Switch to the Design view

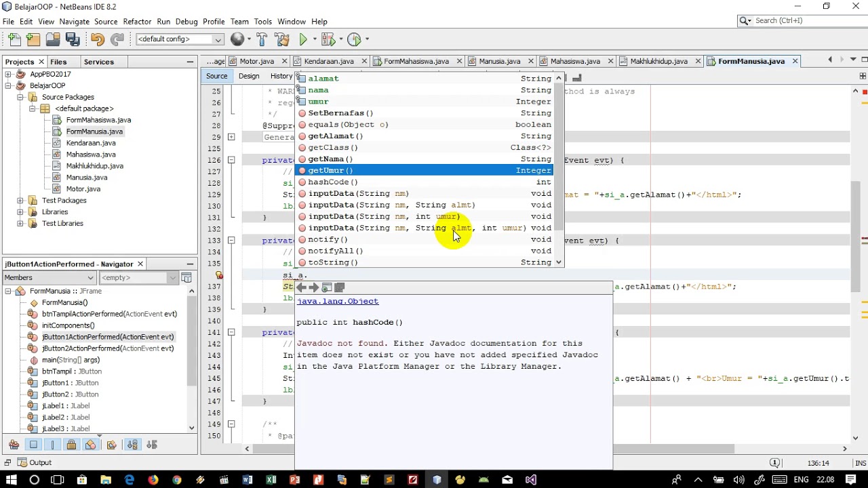(249, 76)
